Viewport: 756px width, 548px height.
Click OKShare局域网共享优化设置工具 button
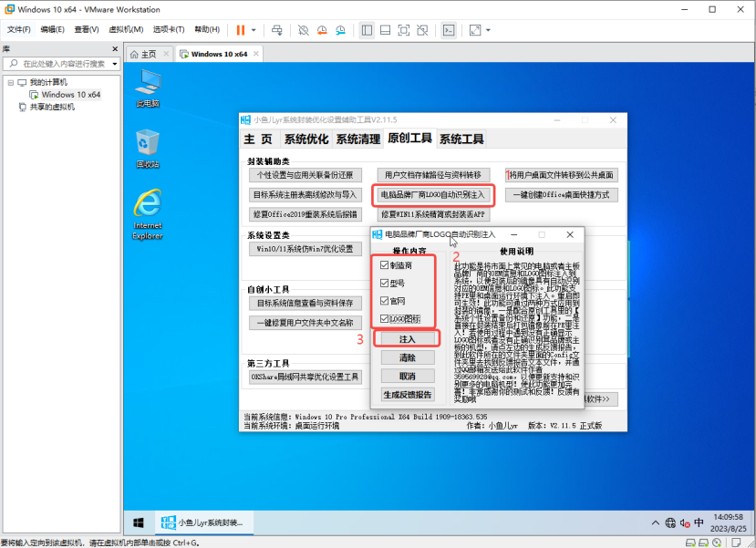pos(306,377)
